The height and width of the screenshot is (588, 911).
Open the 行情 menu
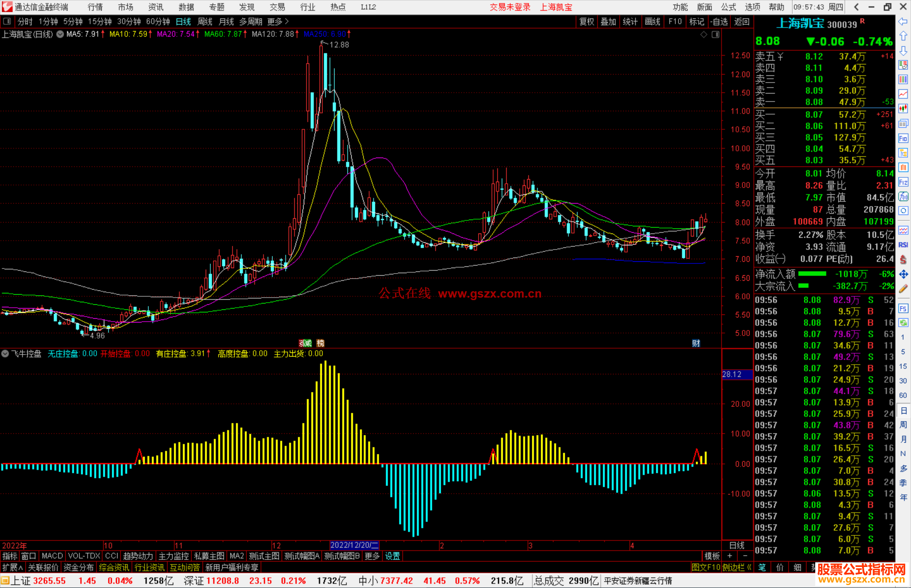click(x=95, y=7)
